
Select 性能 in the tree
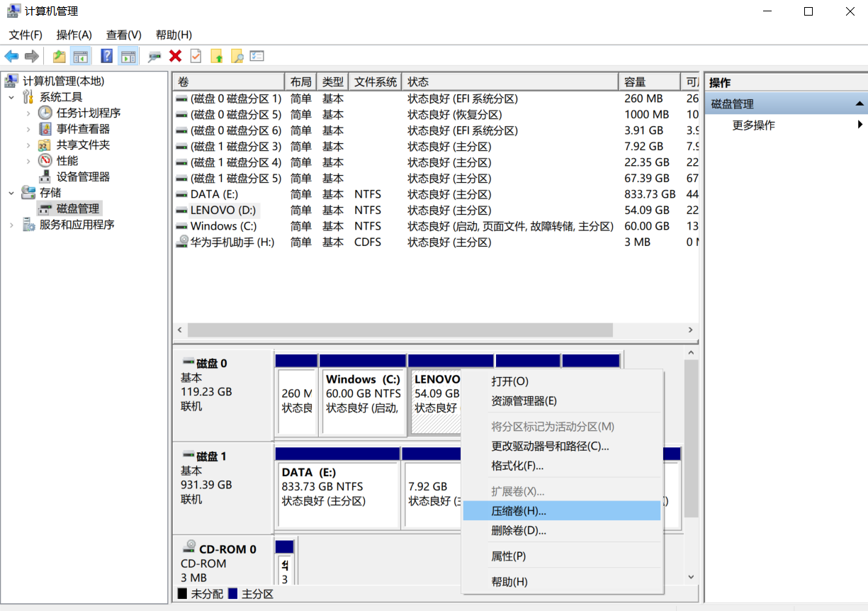(67, 161)
